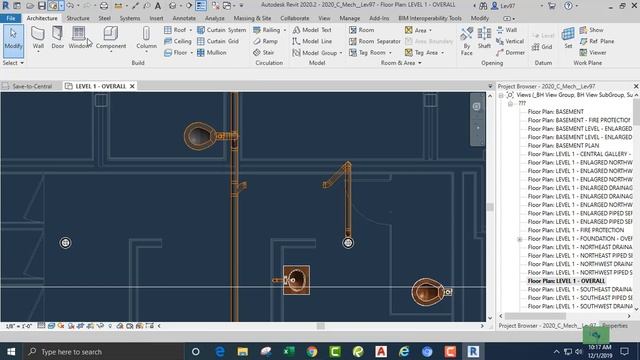Show the work plane
The width and height of the screenshot is (640, 360).
[x=591, y=30]
